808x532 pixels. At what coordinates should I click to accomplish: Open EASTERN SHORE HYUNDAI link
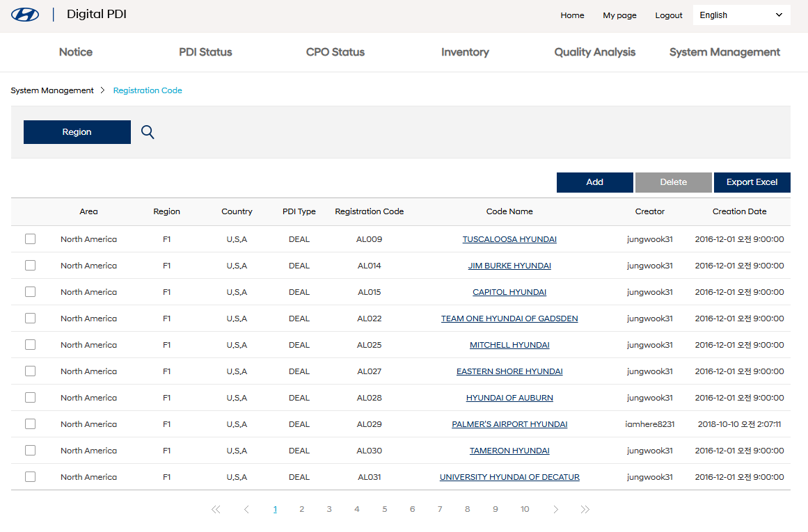509,371
